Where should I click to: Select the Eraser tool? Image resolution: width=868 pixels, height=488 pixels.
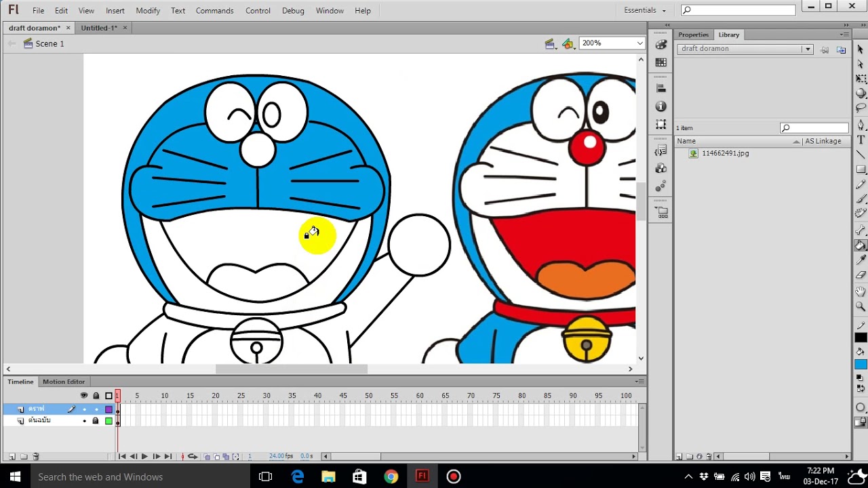point(861,275)
